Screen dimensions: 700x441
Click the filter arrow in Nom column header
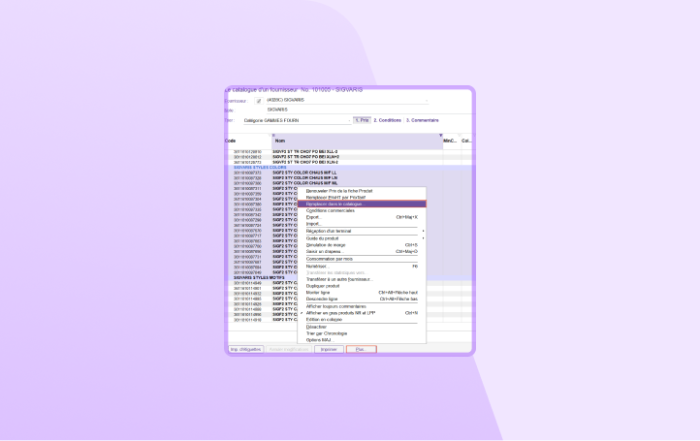tap(440, 135)
